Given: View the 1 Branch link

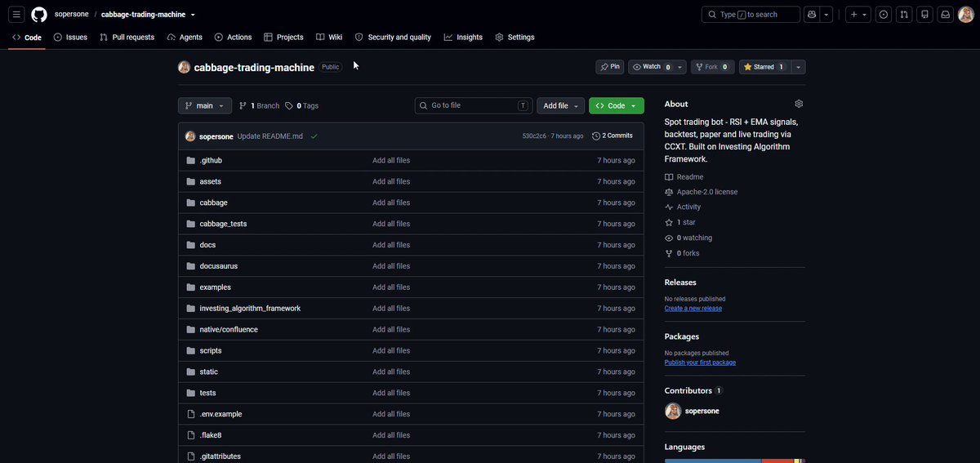Looking at the screenshot, I should (259, 106).
